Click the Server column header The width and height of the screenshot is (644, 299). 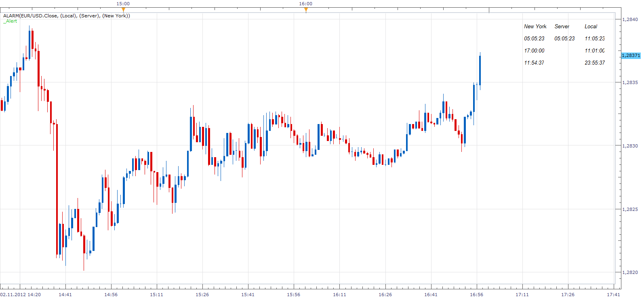[x=562, y=26]
